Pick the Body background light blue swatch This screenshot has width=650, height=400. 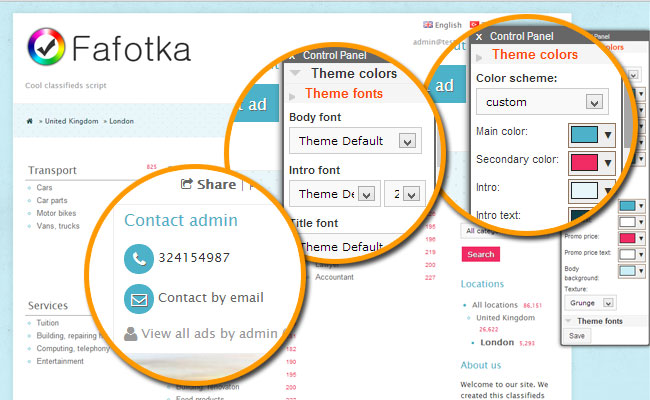point(627,271)
